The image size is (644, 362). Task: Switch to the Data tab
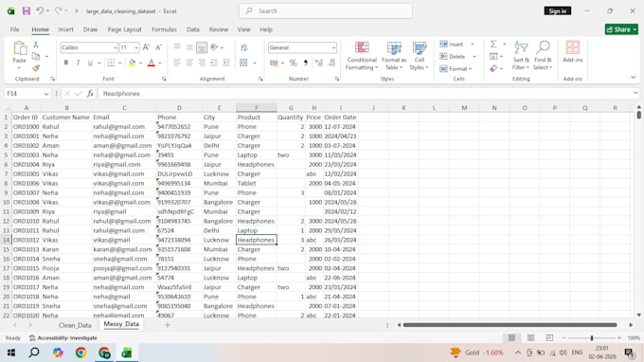(192, 29)
